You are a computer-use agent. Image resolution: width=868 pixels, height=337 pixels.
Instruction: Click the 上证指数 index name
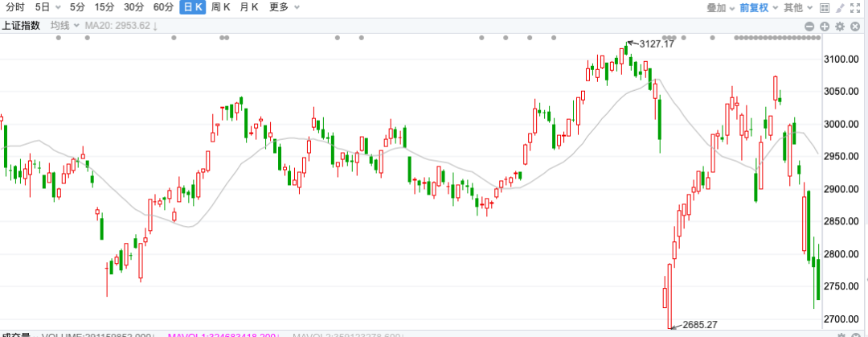21,26
